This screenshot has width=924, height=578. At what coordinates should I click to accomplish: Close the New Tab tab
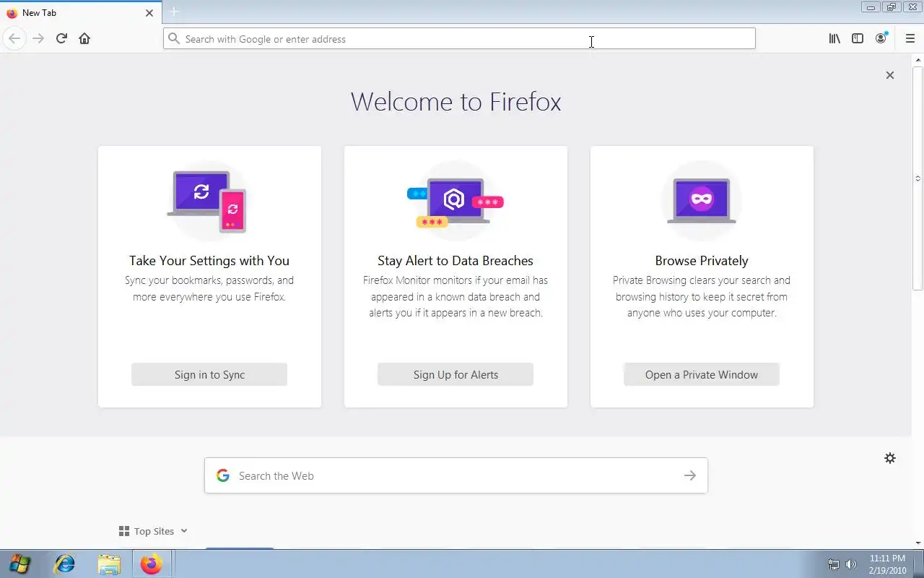pyautogui.click(x=149, y=12)
